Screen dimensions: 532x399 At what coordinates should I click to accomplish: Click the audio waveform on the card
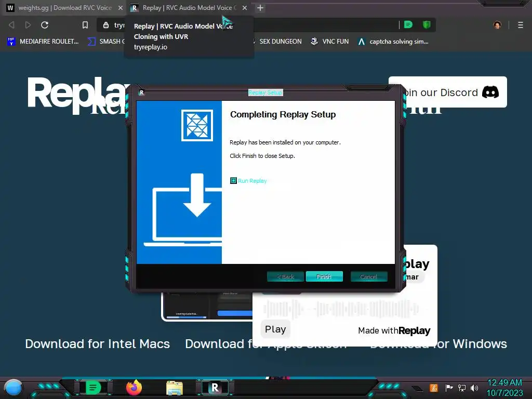point(341,309)
